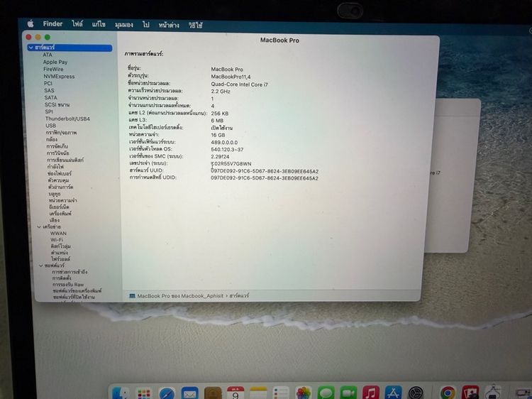Image resolution: width=532 pixels, height=399 pixels.
Task: Click the 2.2 GHz processor speed value
Action: (x=221, y=92)
